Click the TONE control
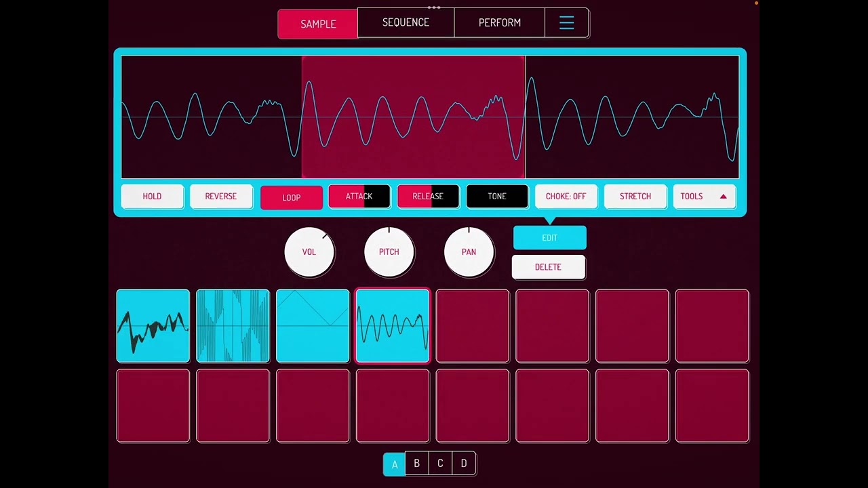 point(497,197)
